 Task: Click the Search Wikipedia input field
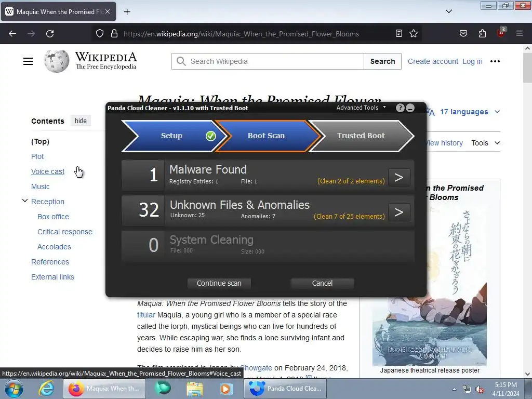coord(268,61)
